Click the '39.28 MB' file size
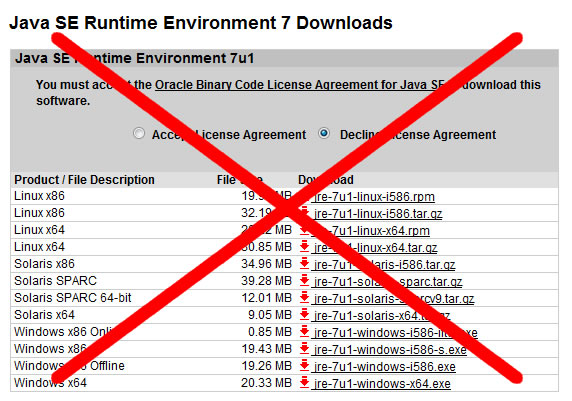This screenshot has width=572, height=401. [x=266, y=281]
